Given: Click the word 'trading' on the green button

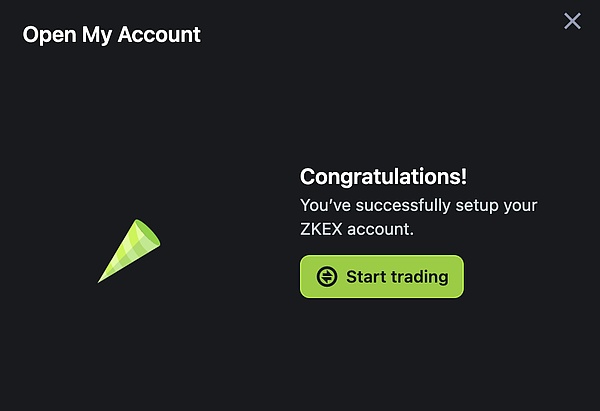Looking at the screenshot, I should coord(419,277).
